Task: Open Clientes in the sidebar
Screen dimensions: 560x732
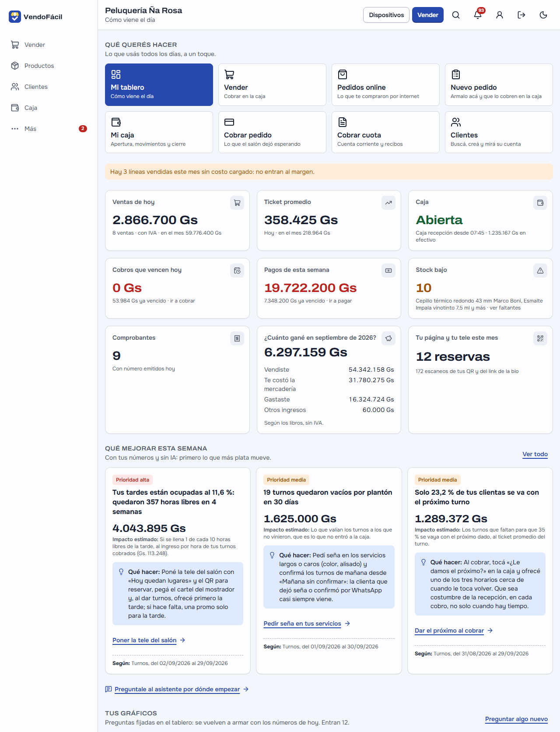Action: tap(49, 87)
